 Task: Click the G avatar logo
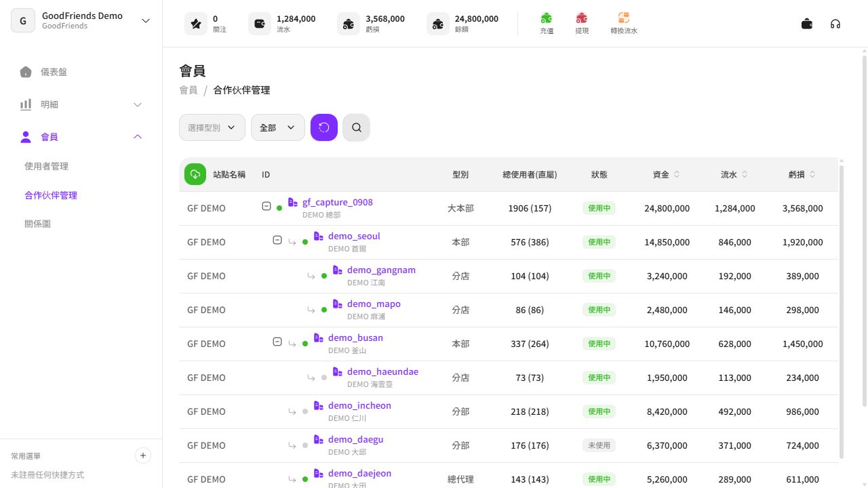click(23, 21)
